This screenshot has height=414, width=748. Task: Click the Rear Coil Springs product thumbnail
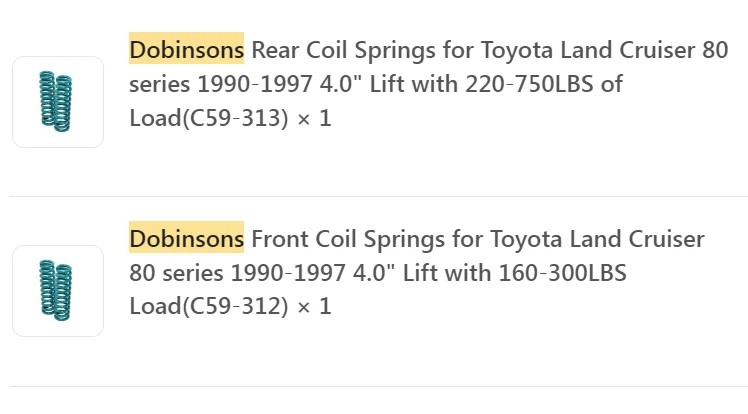point(58,102)
